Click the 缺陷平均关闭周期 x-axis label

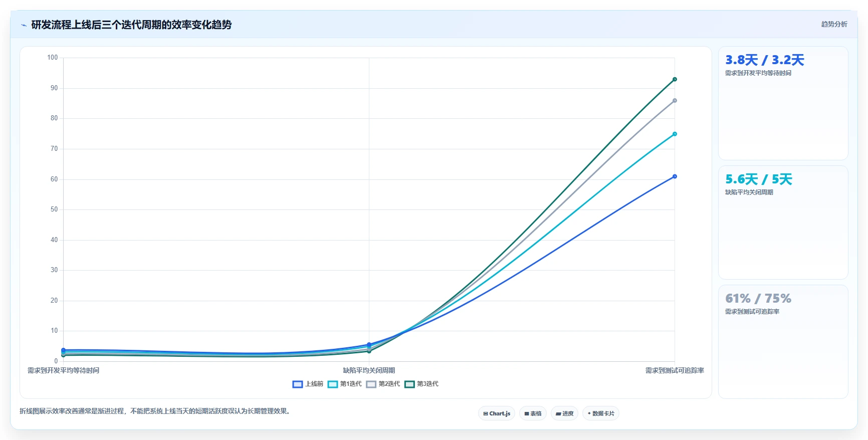click(369, 370)
